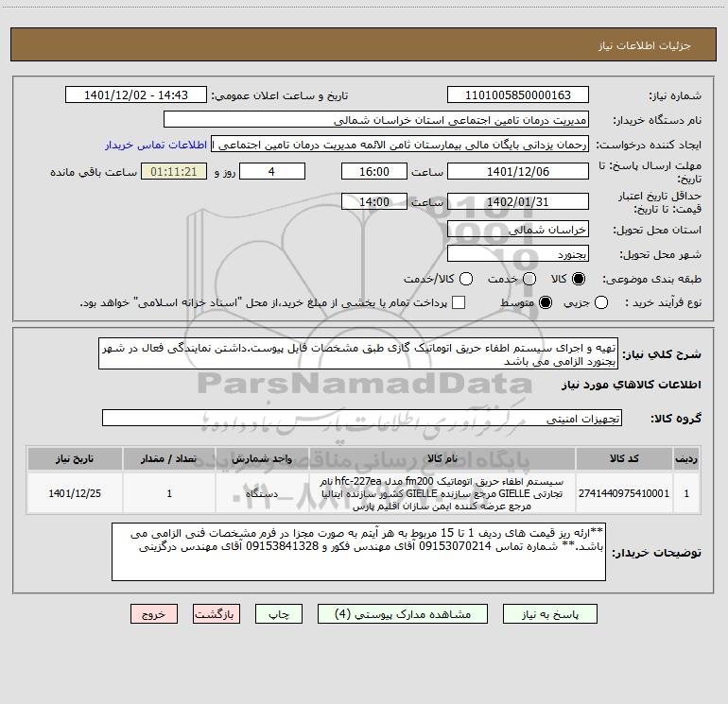Screen dimensions: 728x704
Task: Select the خدمت radio button
Action: tap(529, 279)
